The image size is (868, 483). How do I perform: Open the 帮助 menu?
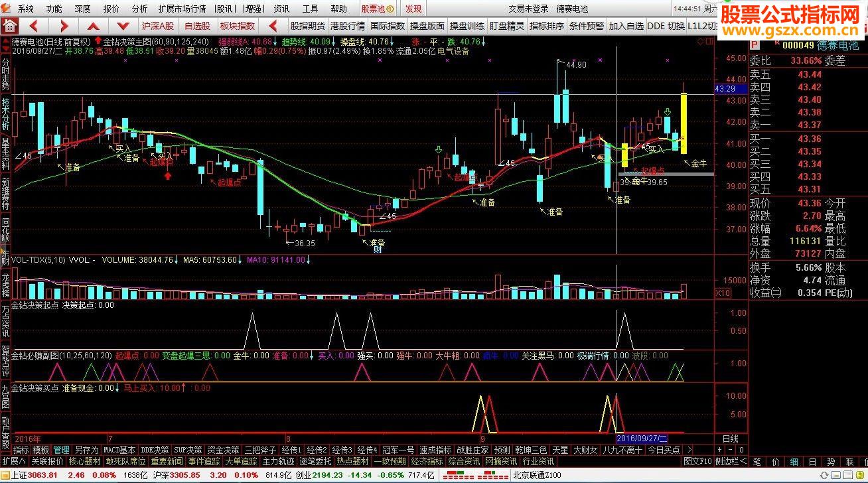(338, 9)
